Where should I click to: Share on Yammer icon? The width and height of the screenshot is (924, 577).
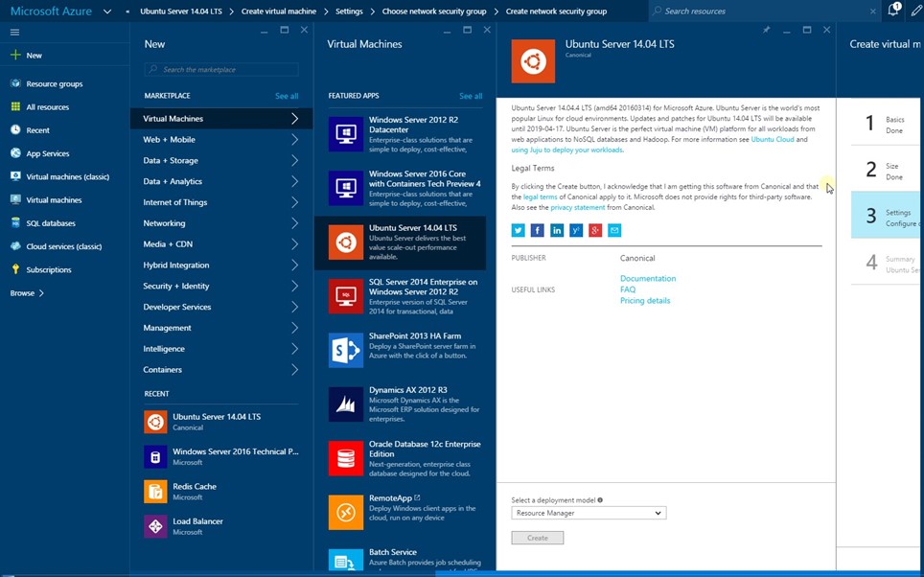(x=576, y=230)
